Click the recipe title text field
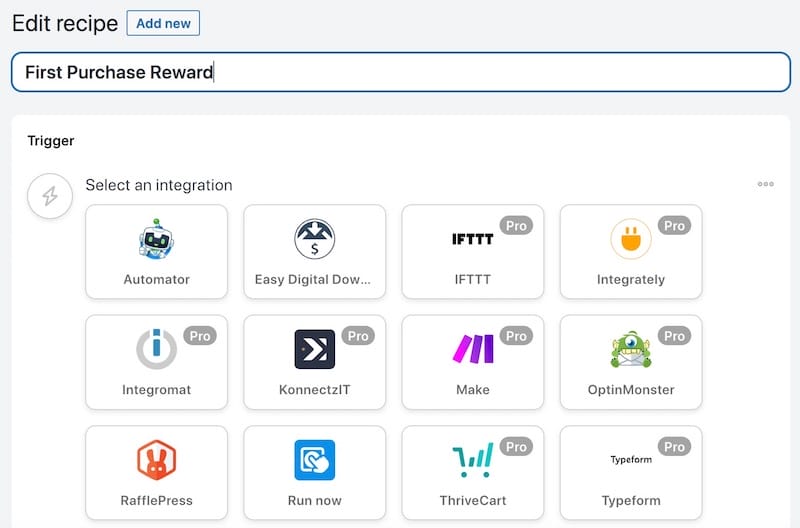 (x=400, y=72)
